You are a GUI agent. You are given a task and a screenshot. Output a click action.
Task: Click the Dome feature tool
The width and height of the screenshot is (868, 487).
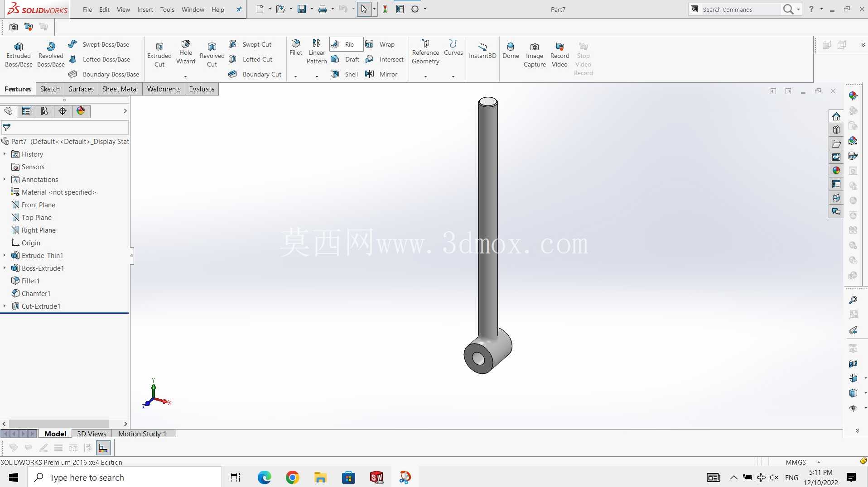(x=511, y=51)
